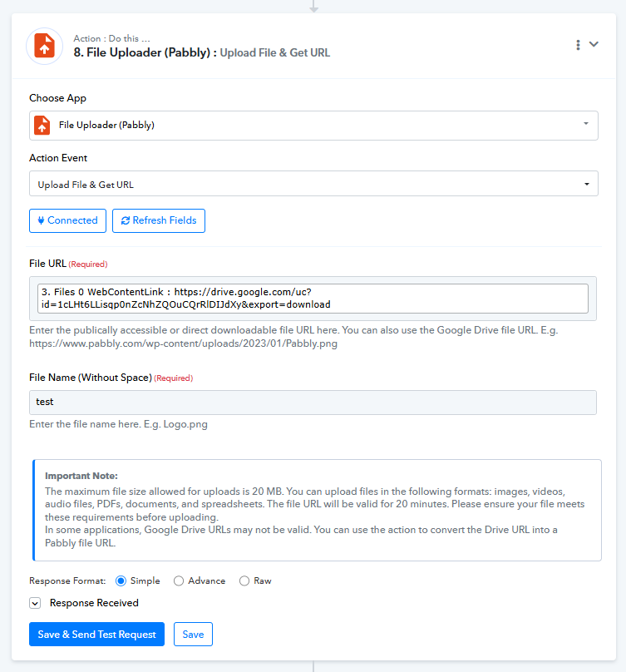Click the File Uploader app icon in header
The width and height of the screenshot is (626, 672).
(x=45, y=46)
